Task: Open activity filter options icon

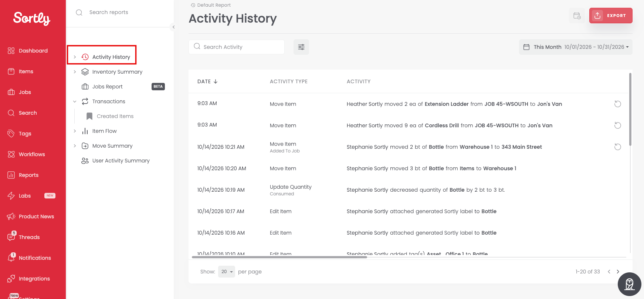Action: click(x=301, y=47)
